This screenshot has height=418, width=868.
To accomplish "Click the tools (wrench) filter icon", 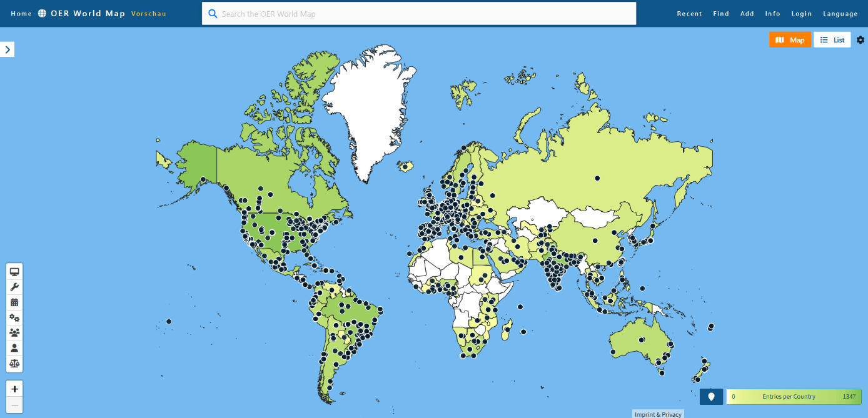I will 14,287.
